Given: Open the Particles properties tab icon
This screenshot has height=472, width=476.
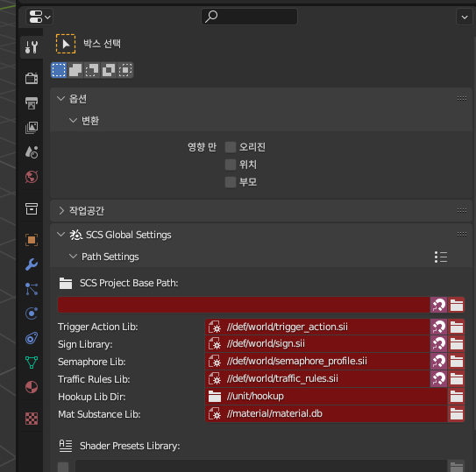Looking at the screenshot, I should (x=32, y=289).
